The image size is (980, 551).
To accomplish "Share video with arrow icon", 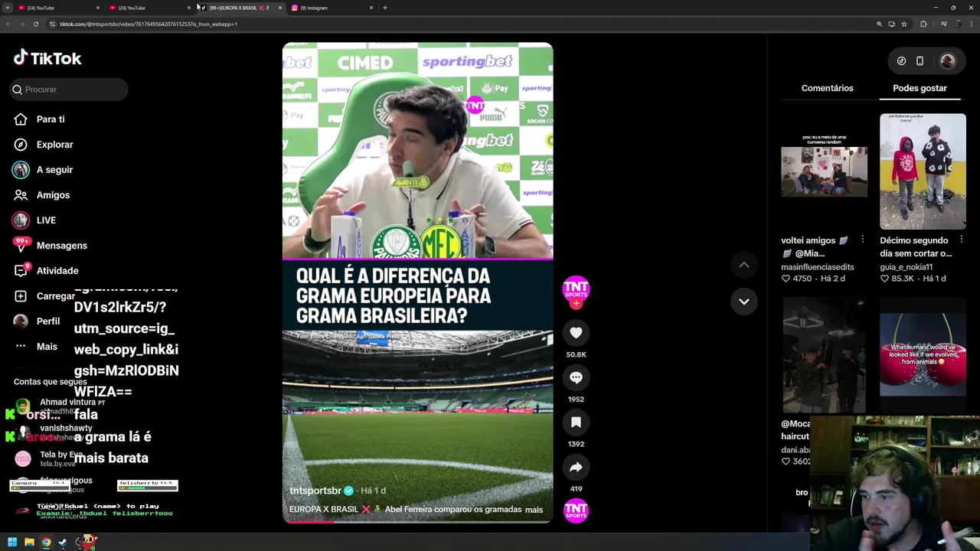I will [576, 467].
